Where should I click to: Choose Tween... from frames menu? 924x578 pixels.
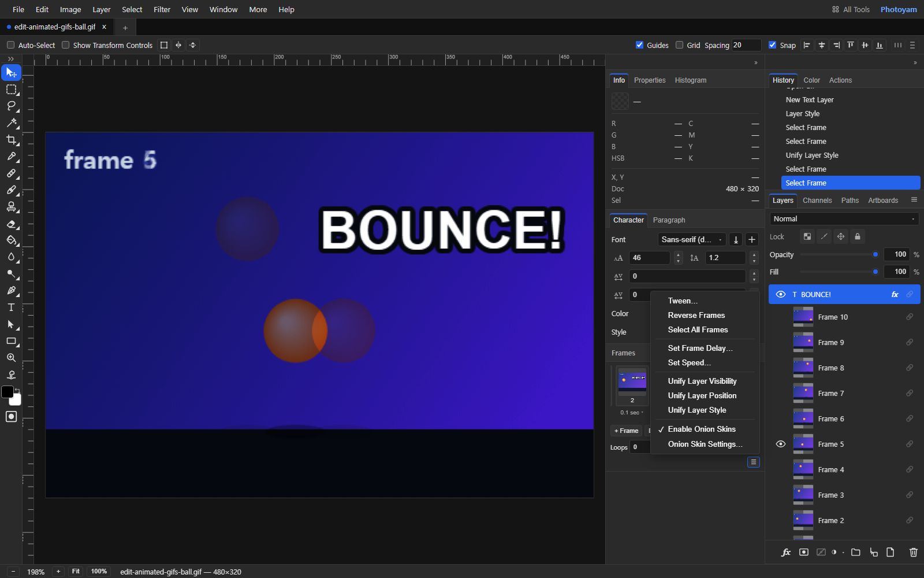click(x=683, y=301)
